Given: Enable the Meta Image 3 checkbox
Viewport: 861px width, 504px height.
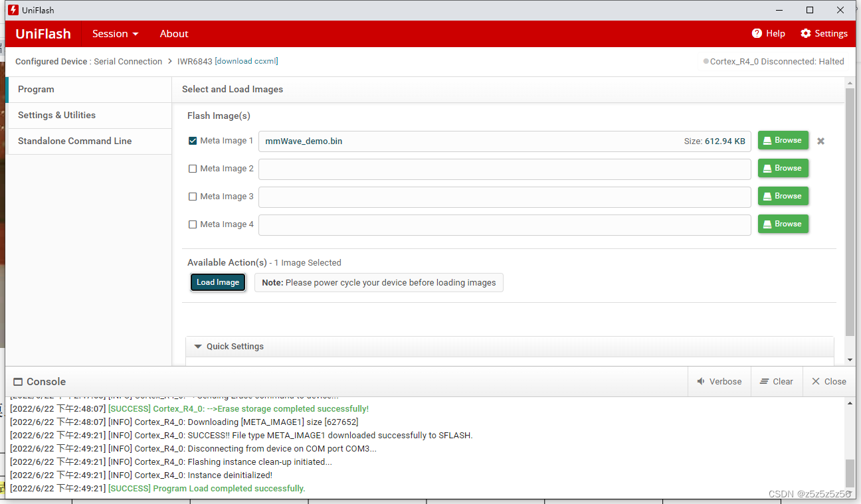Looking at the screenshot, I should 193,197.
